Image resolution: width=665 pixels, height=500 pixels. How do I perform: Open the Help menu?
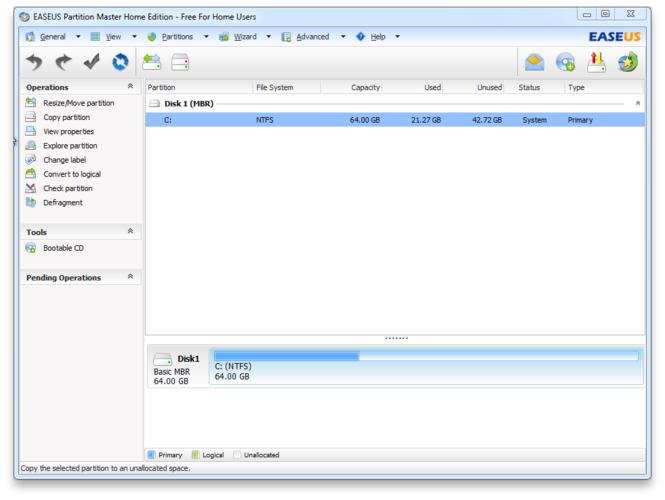point(378,37)
